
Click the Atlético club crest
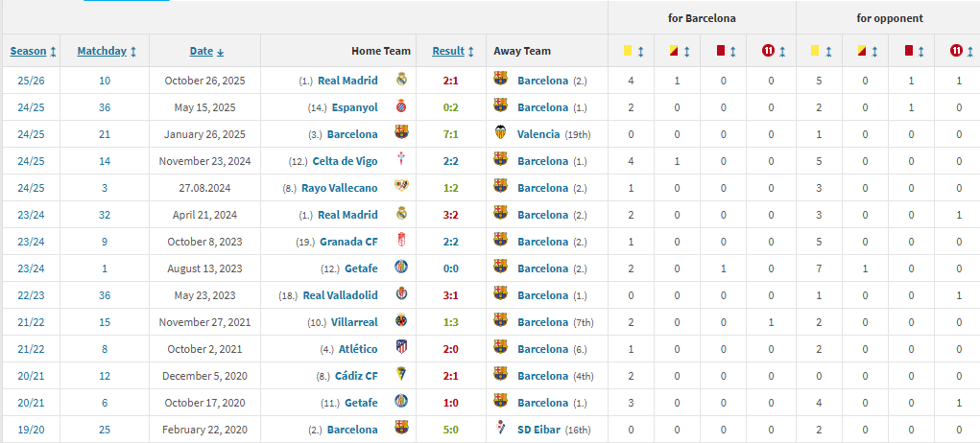pyautogui.click(x=401, y=349)
